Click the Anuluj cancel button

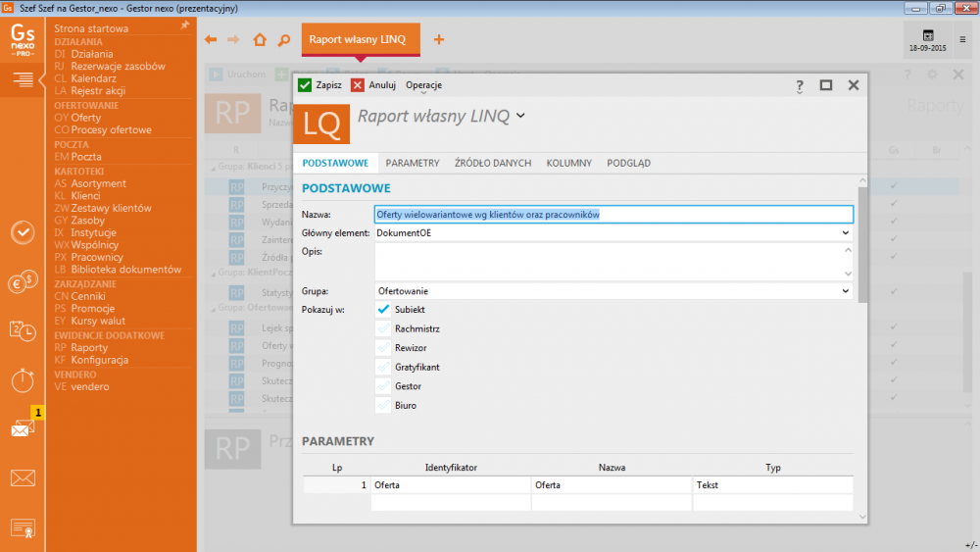click(373, 85)
